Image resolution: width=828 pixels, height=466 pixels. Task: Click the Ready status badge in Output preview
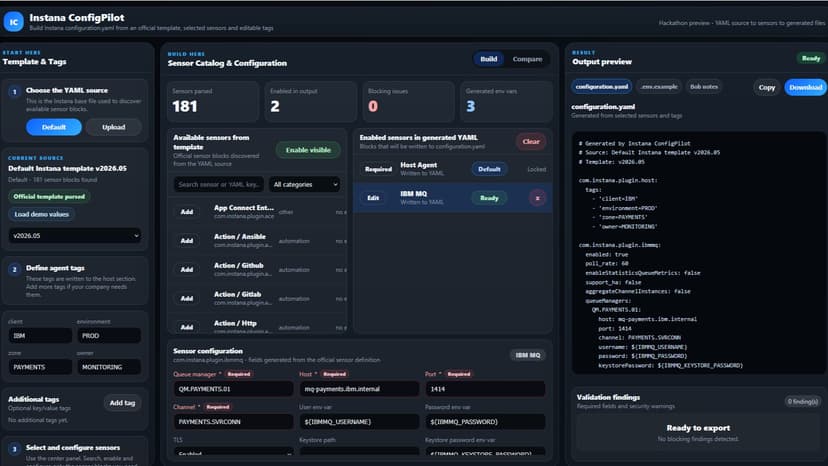tap(811, 58)
